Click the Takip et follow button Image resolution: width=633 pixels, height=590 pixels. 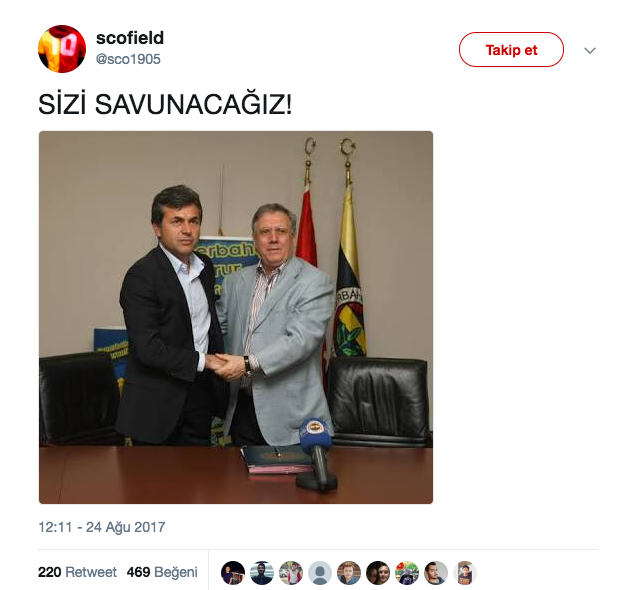point(511,50)
